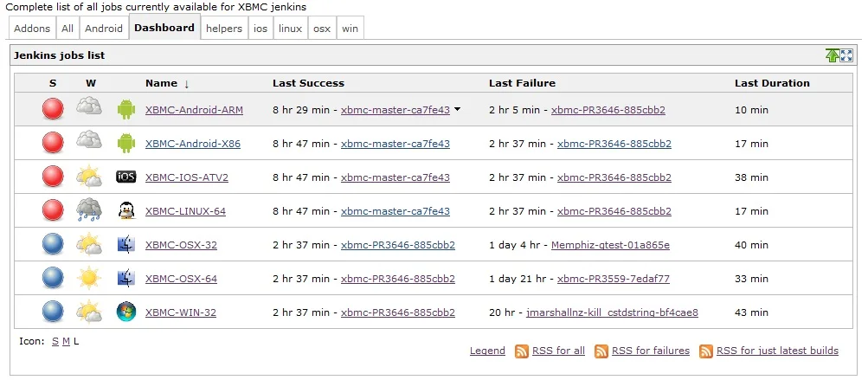Expand the jobs list to full screen
This screenshot has width=868, height=380.
click(847, 55)
